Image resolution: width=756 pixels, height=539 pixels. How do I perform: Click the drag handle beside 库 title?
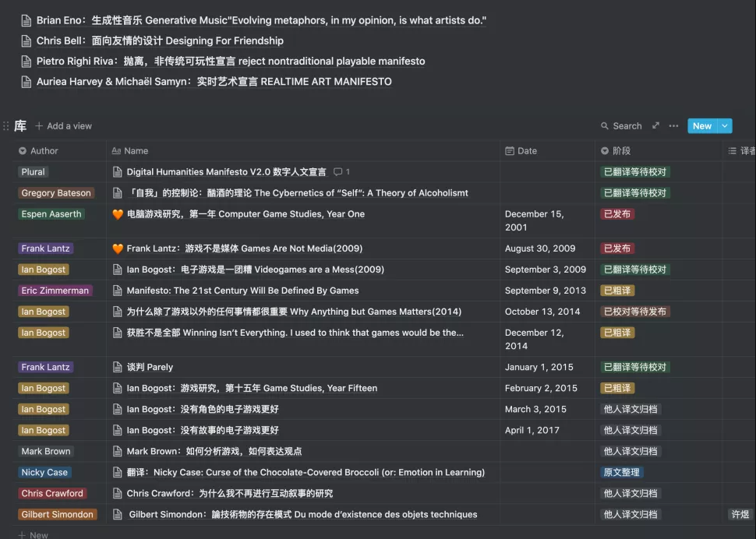(6, 126)
